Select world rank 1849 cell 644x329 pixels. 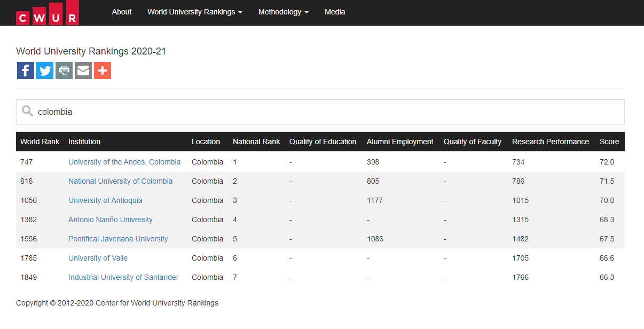pyautogui.click(x=29, y=277)
